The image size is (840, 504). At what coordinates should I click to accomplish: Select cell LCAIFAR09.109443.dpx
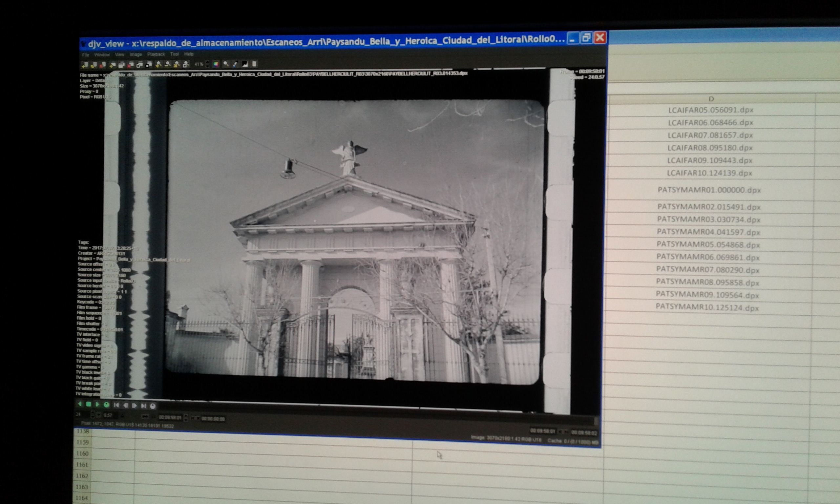click(x=710, y=160)
